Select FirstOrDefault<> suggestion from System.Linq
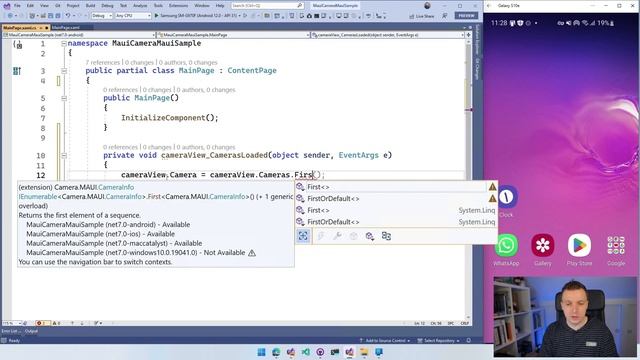 tap(396, 222)
